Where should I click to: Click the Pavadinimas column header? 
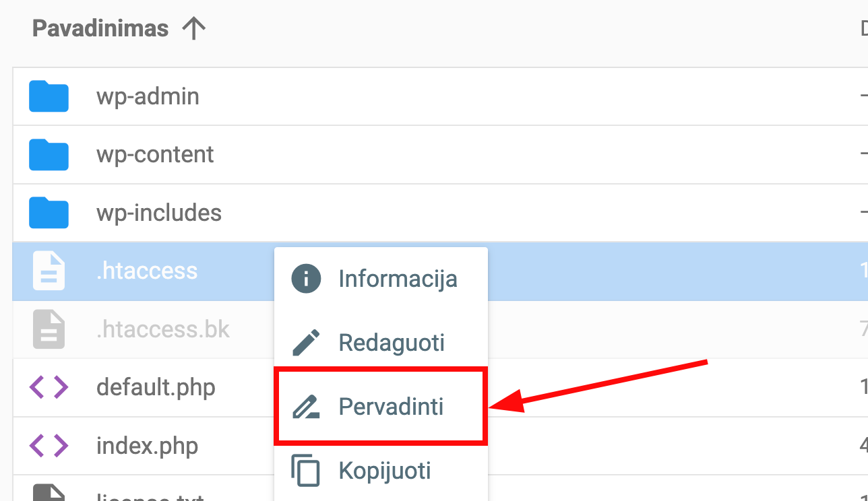coord(100,28)
